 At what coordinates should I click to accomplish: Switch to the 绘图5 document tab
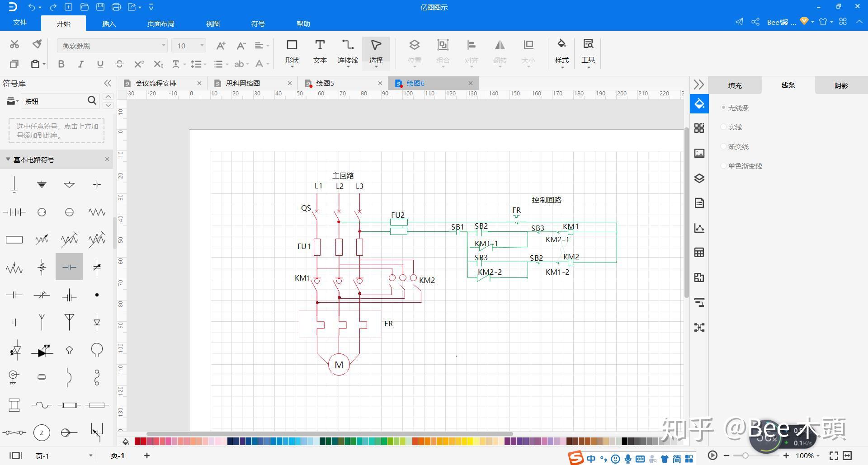tap(325, 83)
